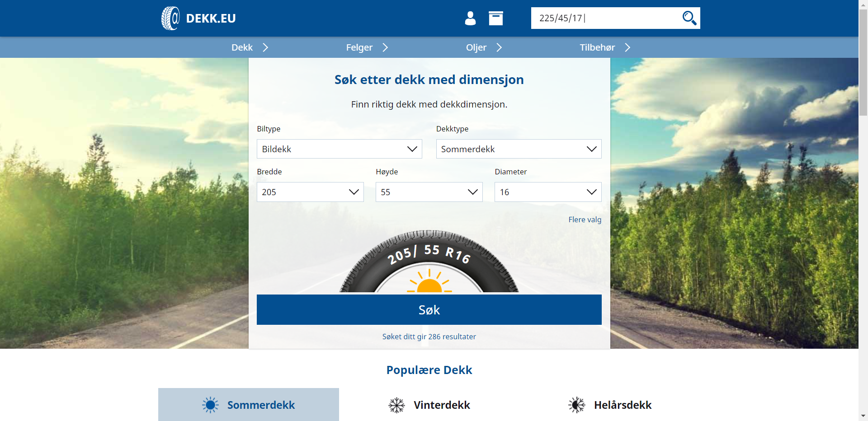Open the Biltype dropdown showing Bildekk
The image size is (868, 421).
(340, 149)
